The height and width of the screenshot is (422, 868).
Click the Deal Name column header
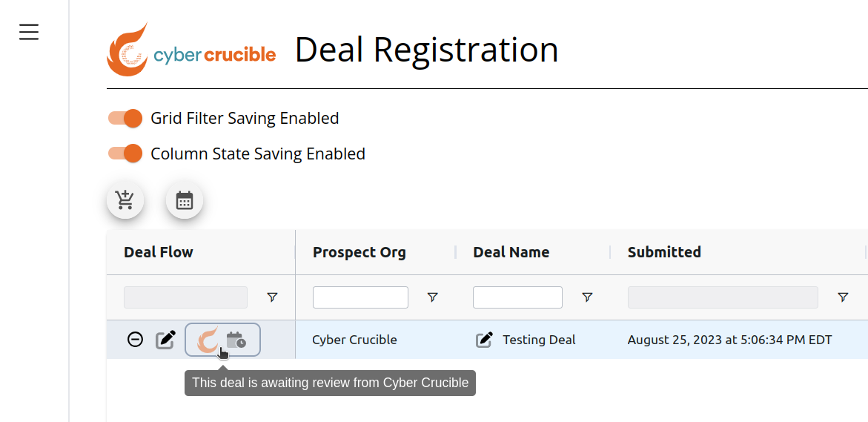coord(511,252)
